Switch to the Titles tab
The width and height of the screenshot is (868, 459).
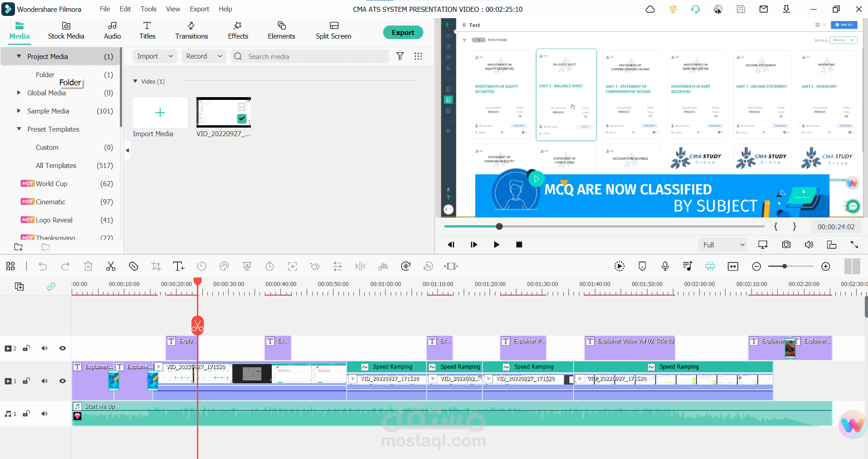(x=147, y=31)
